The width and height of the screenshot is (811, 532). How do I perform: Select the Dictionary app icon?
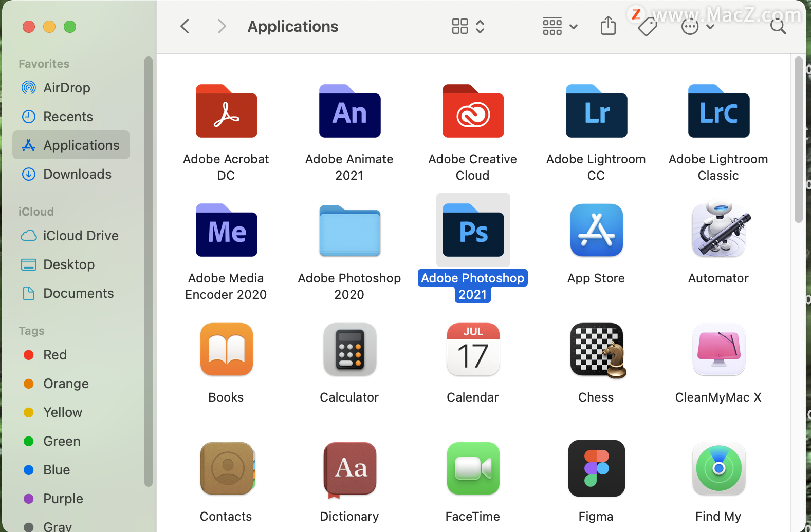pos(349,469)
